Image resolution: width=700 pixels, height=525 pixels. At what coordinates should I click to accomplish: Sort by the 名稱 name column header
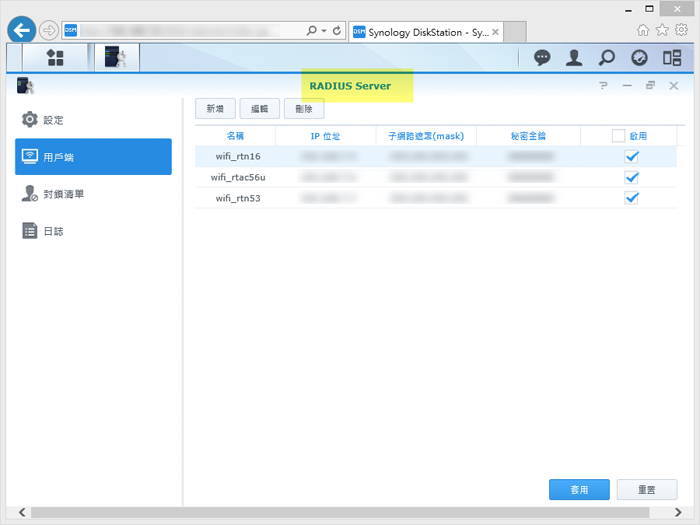[235, 136]
